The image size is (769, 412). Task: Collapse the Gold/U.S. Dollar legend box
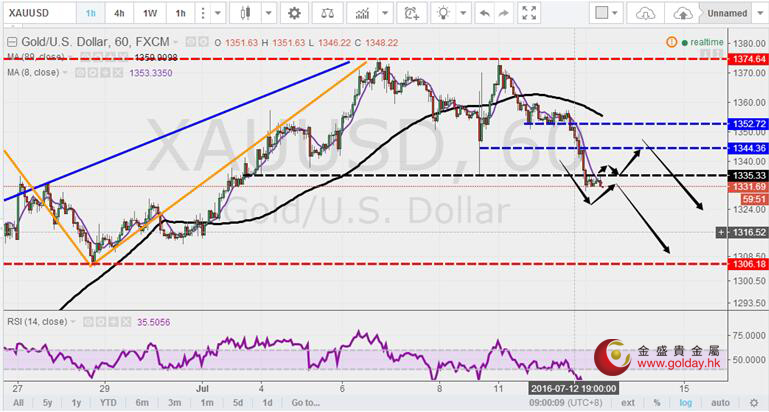coord(12,42)
